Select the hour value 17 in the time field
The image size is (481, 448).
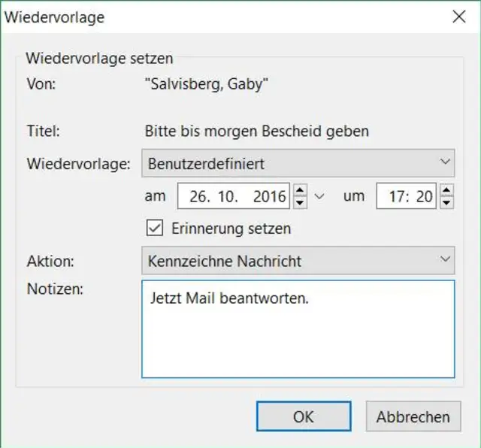[398, 197]
